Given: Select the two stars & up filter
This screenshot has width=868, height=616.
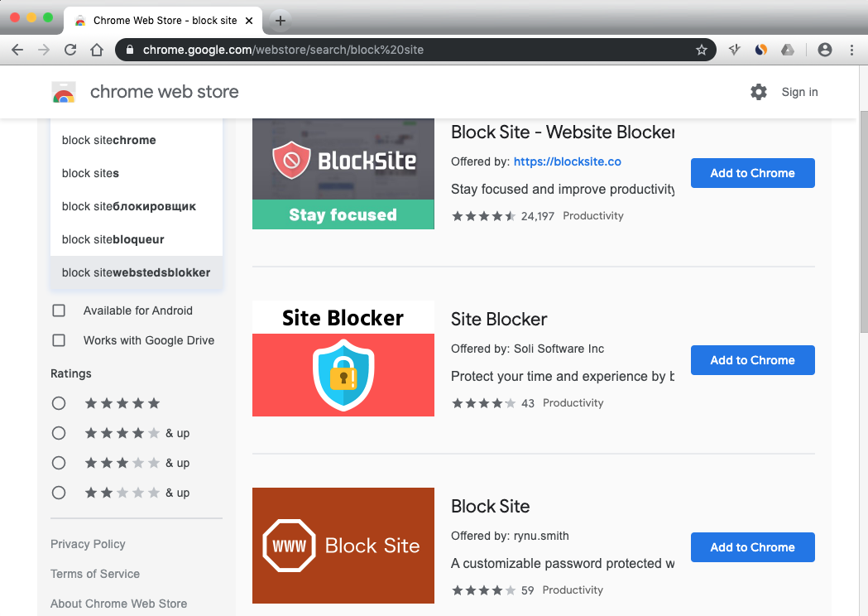Looking at the screenshot, I should 59,493.
